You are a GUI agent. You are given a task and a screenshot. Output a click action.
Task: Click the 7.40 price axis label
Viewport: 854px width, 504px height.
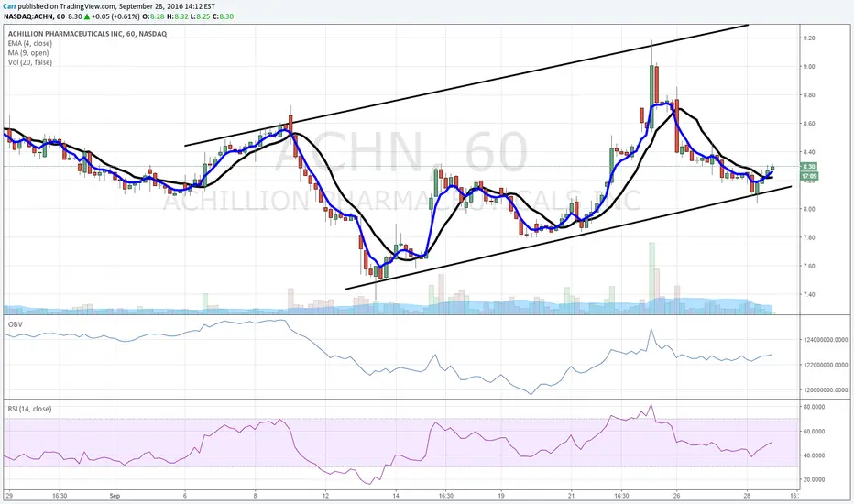[809, 295]
